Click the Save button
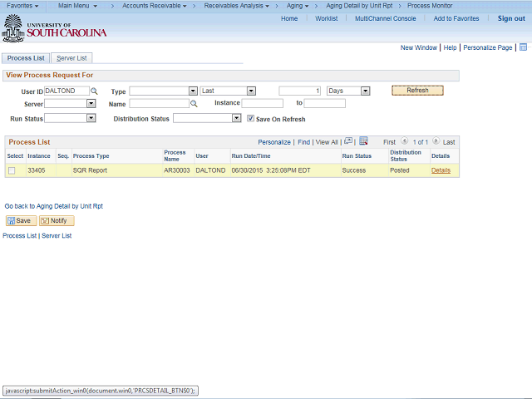Screen dimensions: 532x399 (21, 220)
